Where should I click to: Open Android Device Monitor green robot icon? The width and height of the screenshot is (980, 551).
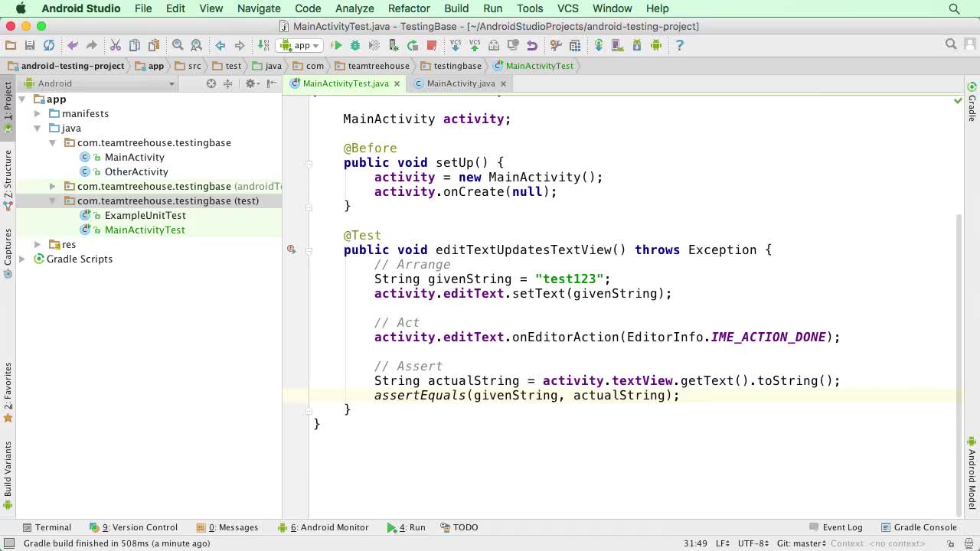pyautogui.click(x=656, y=45)
